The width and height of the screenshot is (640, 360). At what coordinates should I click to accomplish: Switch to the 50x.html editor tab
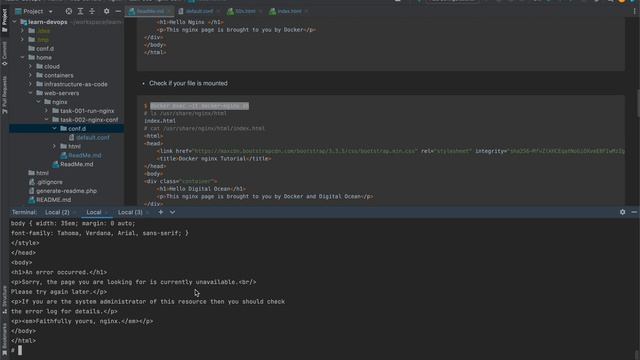pos(244,11)
